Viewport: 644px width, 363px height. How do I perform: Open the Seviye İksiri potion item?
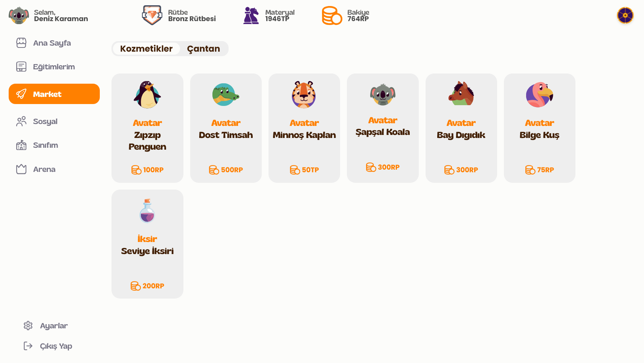pyautogui.click(x=147, y=244)
